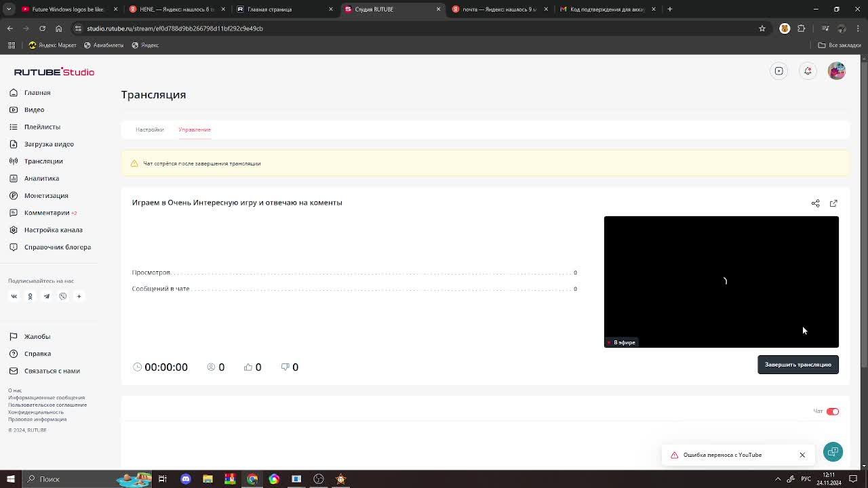Viewport: 868px width, 488px height.
Task: Open the Odnoklassniki social link icon
Action: point(30,296)
